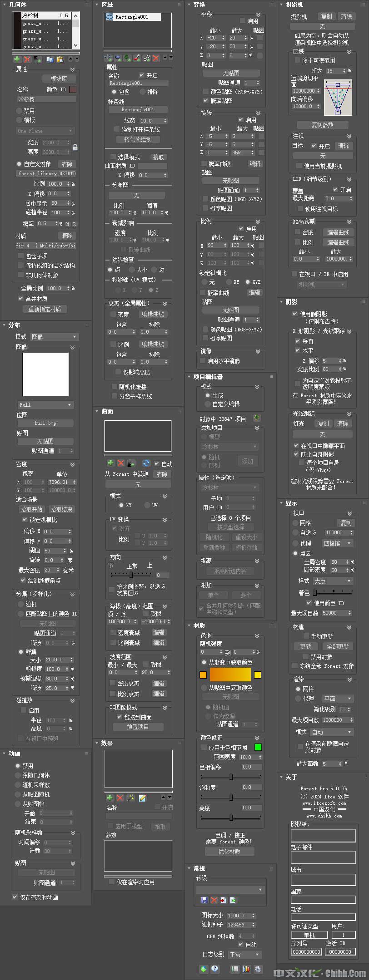The height and width of the screenshot is (980, 369).
Task: Collapse 旋转 section chevron in 变换
Action: tap(258, 113)
